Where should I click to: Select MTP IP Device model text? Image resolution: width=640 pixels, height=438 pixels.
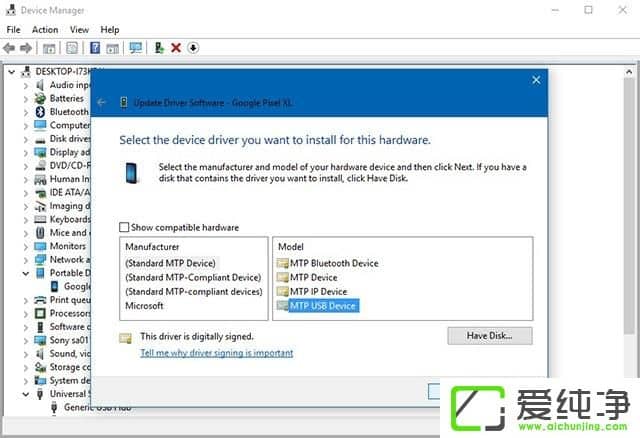318,291
